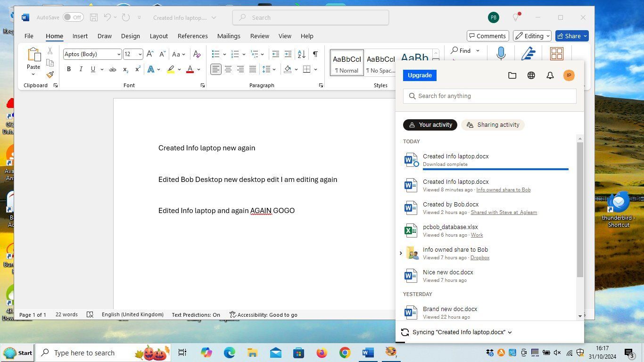This screenshot has height=362, width=644.
Task: Toggle the AutoSave switch
Action: pos(73,17)
